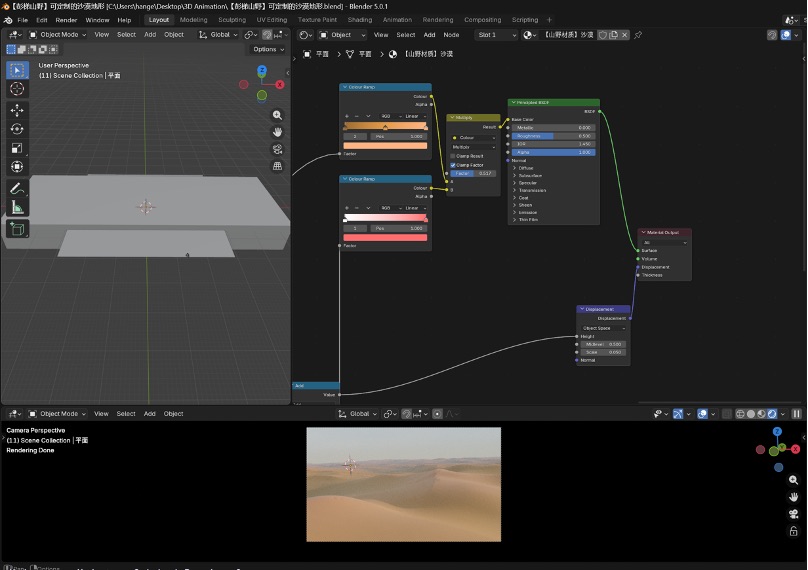Open Slot 1 dropdown
Viewport: 808px width, 570px height.
point(496,35)
